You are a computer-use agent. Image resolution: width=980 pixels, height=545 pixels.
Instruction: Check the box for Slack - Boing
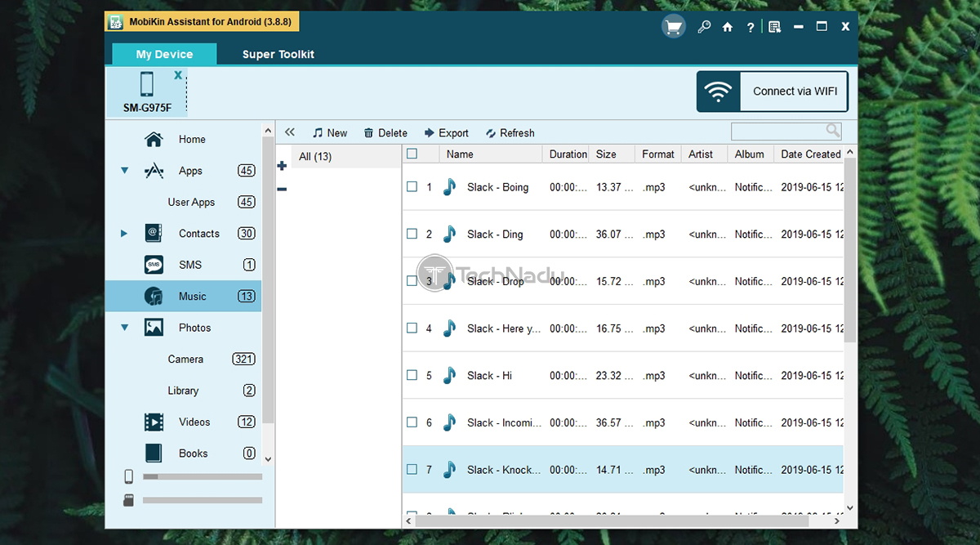click(x=412, y=187)
